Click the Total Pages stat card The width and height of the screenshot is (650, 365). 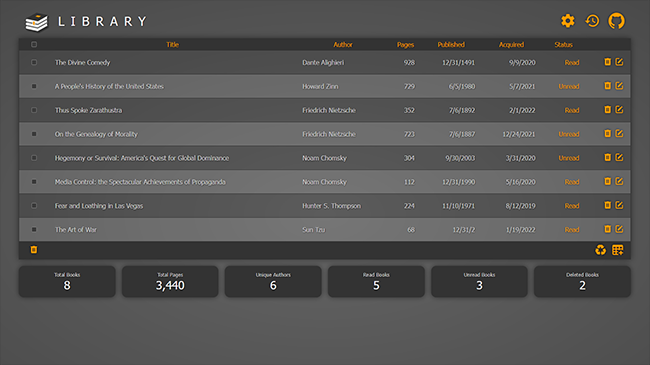pyautogui.click(x=170, y=282)
